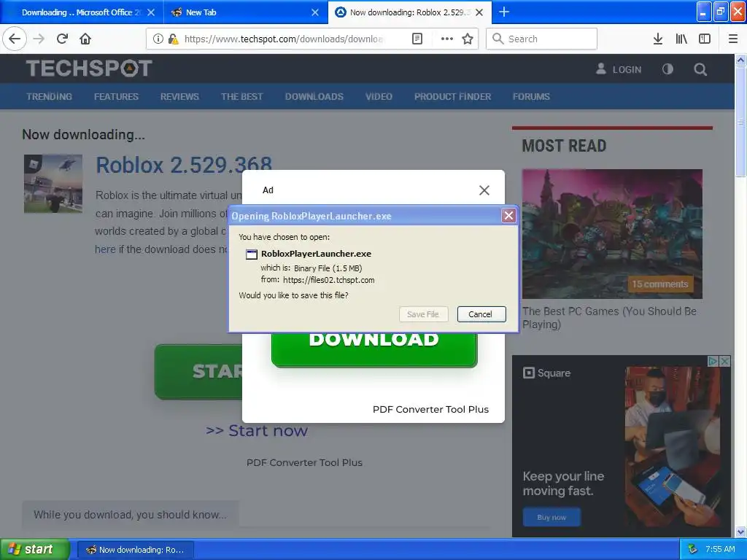This screenshot has width=747, height=560.
Task: Click the LOGIN user link
Action: pyautogui.click(x=619, y=69)
